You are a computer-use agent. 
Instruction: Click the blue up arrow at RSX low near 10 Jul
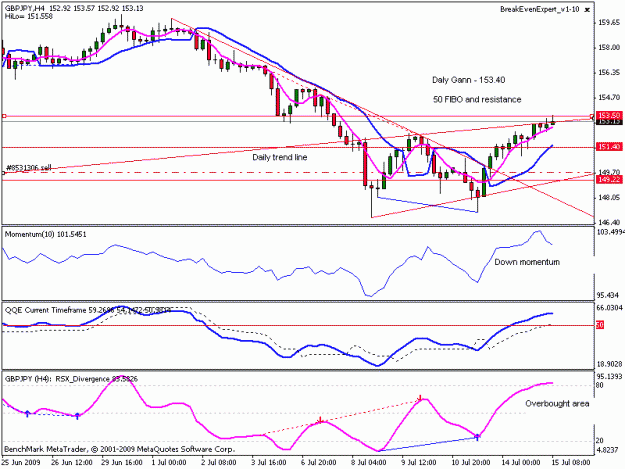(478, 437)
